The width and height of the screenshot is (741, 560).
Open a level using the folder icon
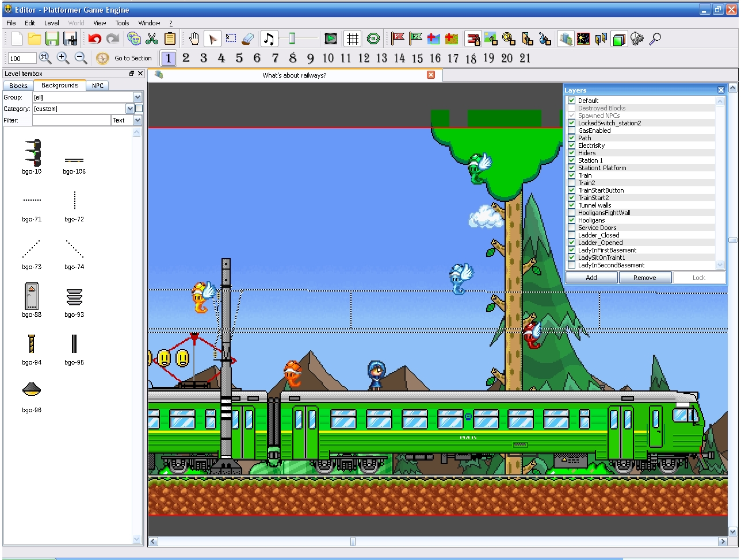click(35, 39)
